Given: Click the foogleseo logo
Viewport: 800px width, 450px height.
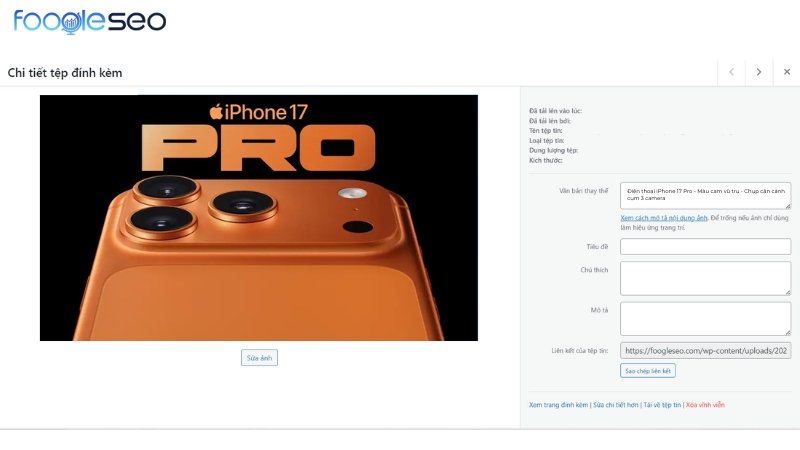Looking at the screenshot, I should coord(90,21).
